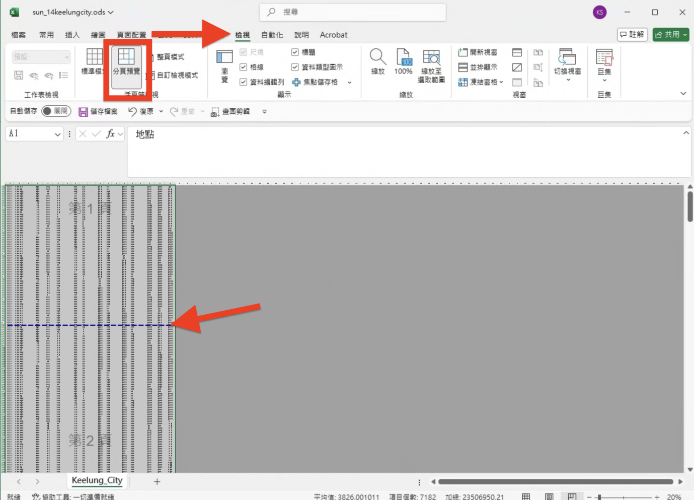Viewport: 694px width, 500px height.
Task: Click the Redo icon (重做)
Action: (x=174, y=112)
